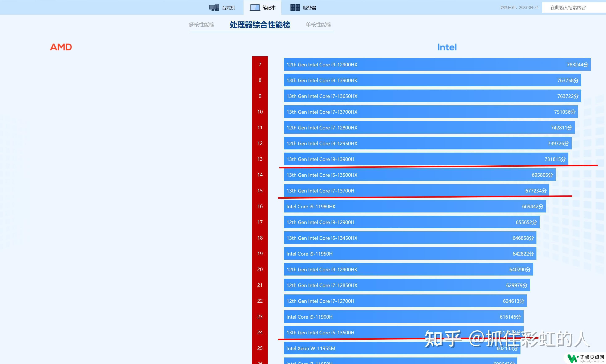
Task: Click the score 616146分
Action: pyautogui.click(x=510, y=317)
